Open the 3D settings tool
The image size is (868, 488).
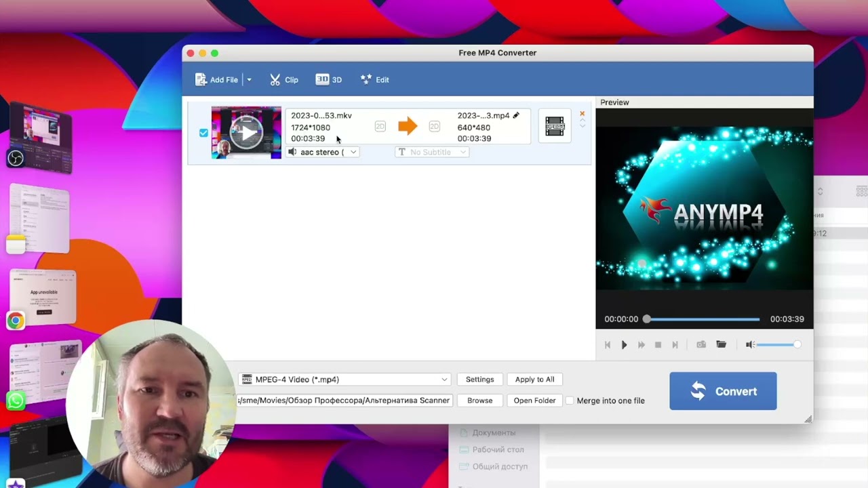tap(328, 80)
